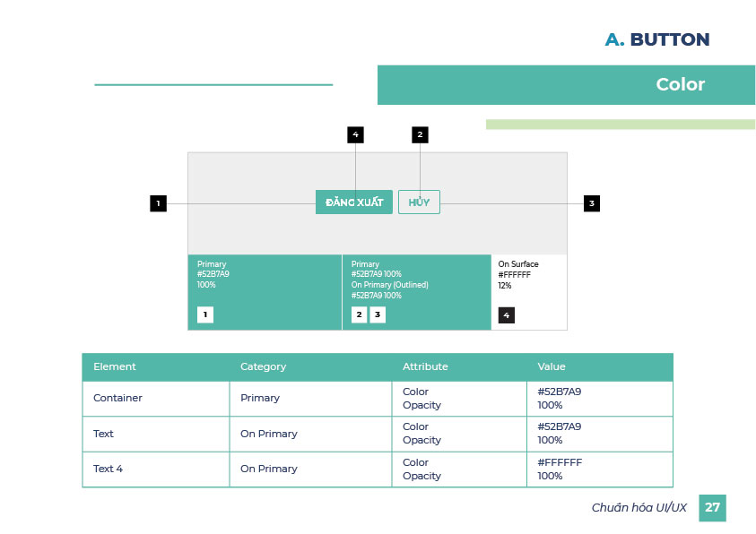Click white badge 1 in left Primary swatch
Screen dimensions: 756x534
(205, 314)
